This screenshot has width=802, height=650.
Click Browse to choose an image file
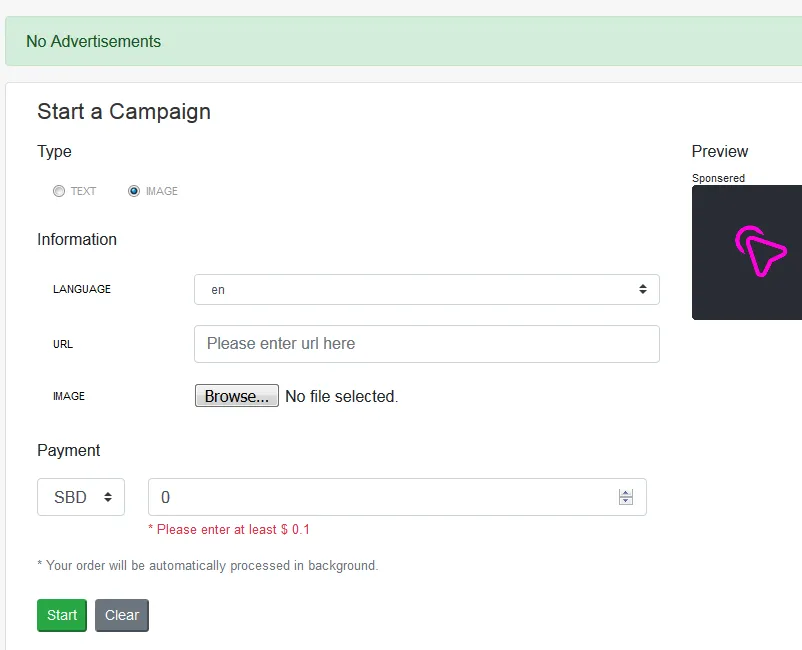(x=237, y=396)
